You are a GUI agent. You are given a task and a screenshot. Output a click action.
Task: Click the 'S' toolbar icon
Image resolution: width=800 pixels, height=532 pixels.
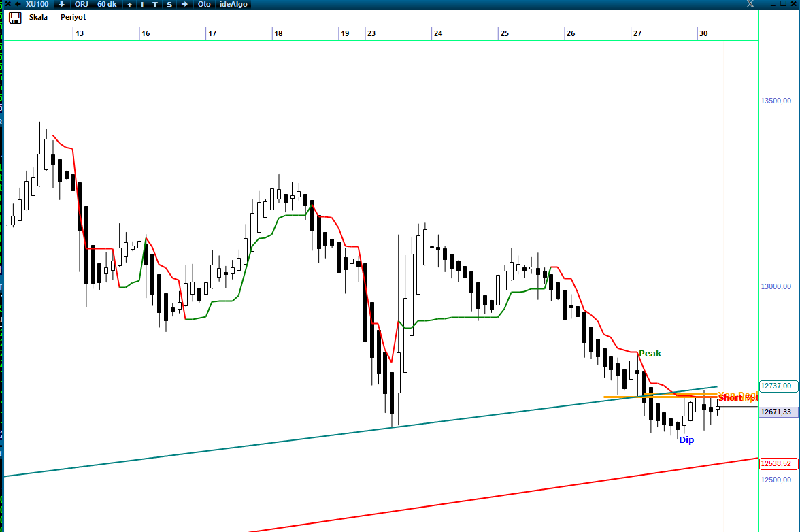point(169,4)
